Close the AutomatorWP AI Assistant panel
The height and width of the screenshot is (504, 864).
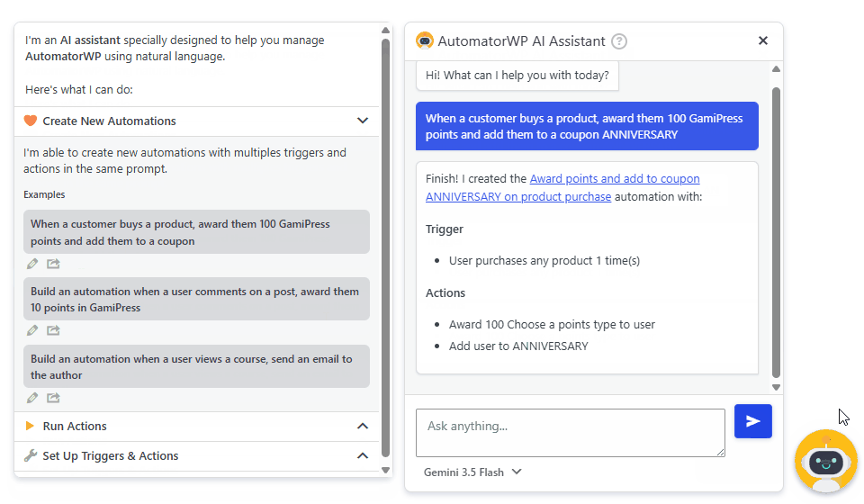click(763, 40)
